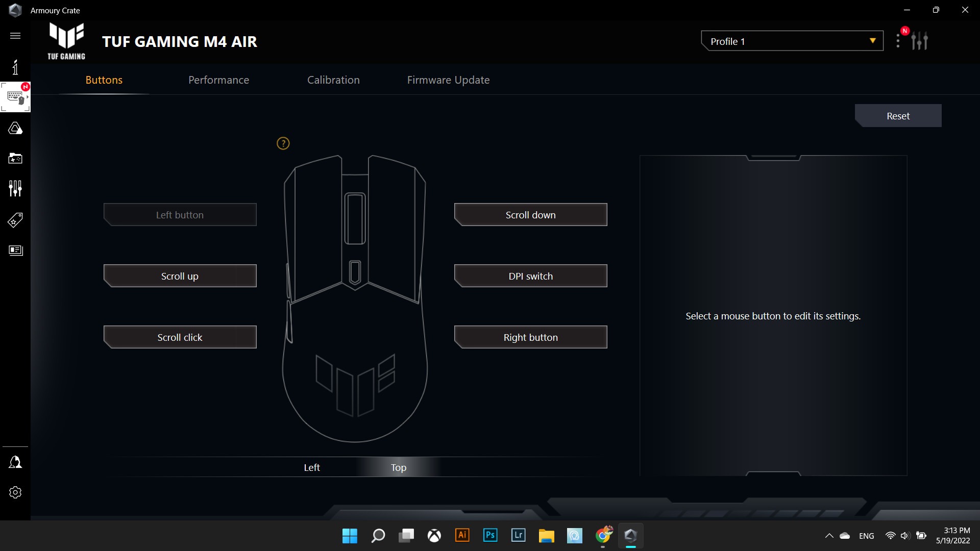Open the Wi-Fi network tray icon

(x=891, y=536)
